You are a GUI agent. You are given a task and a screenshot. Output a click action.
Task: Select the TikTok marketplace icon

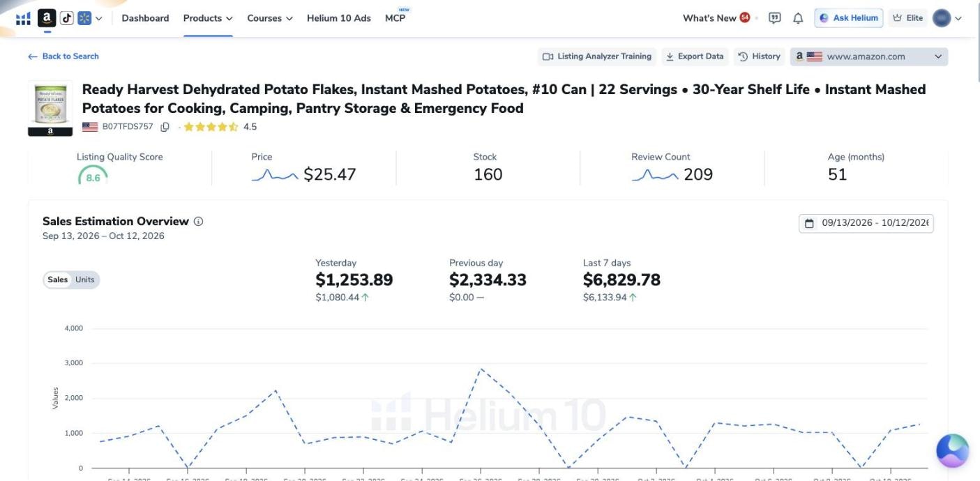[67, 18]
